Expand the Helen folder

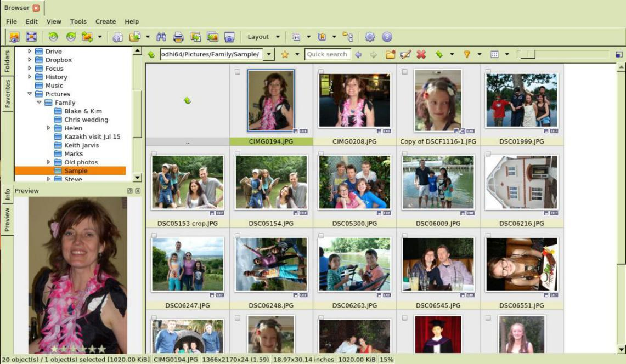click(x=48, y=128)
